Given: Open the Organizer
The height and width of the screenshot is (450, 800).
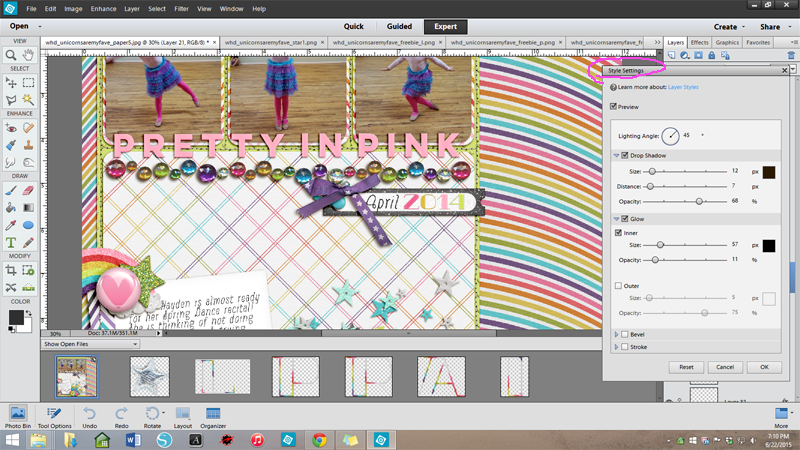Looking at the screenshot, I should [213, 412].
